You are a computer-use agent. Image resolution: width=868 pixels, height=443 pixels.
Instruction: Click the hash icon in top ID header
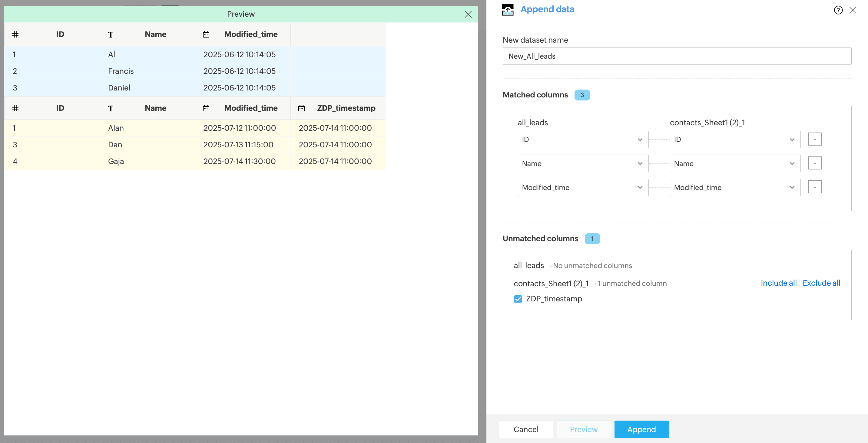(15, 34)
